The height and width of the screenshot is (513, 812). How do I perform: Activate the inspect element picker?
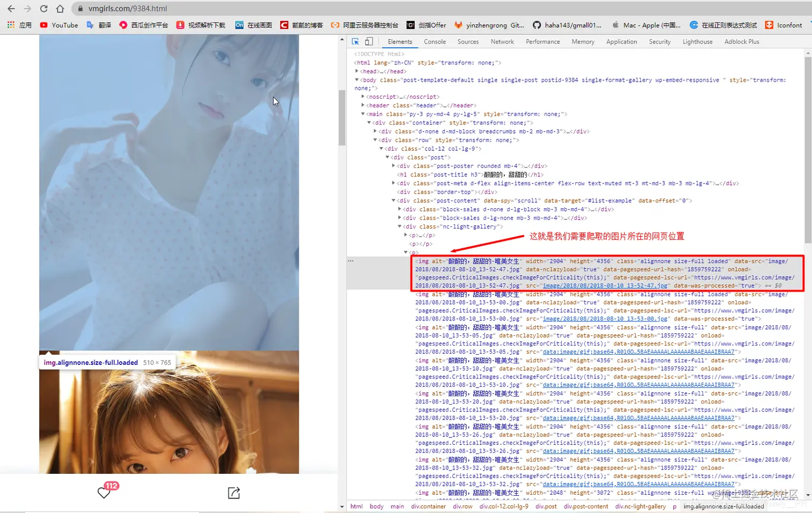tap(356, 41)
